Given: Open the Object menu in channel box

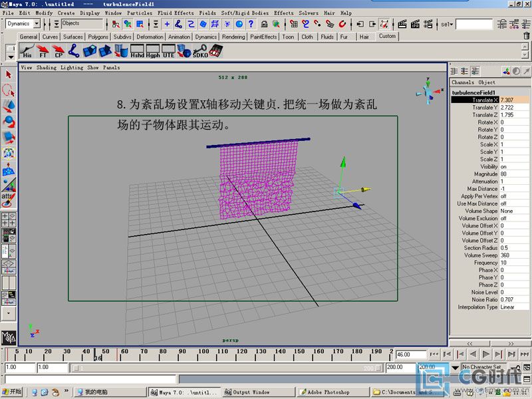Looking at the screenshot, I should (487, 82).
